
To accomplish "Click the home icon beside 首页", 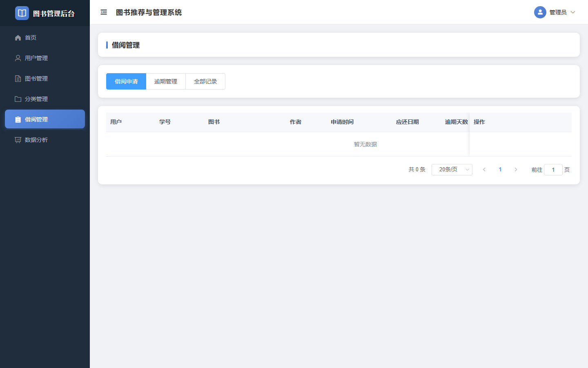I will 18,38.
